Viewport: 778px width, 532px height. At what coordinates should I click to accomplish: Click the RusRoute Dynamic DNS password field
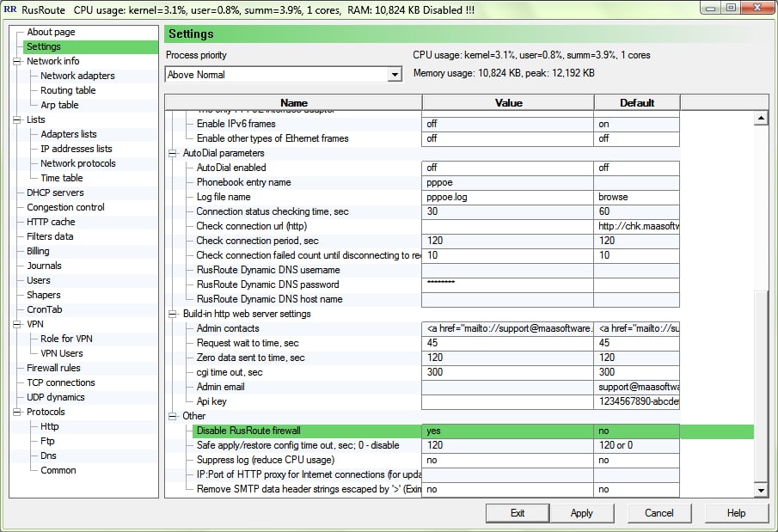coord(507,284)
